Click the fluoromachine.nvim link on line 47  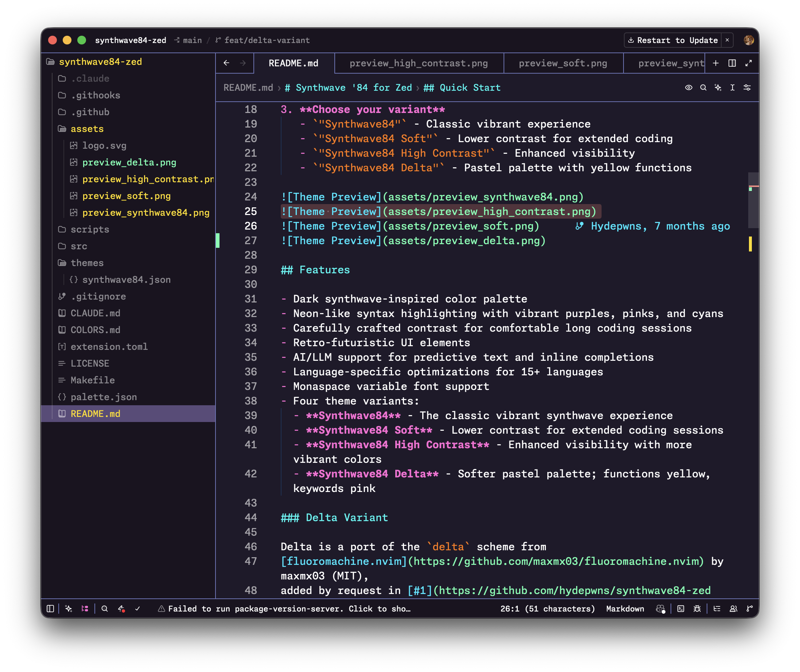click(x=492, y=561)
